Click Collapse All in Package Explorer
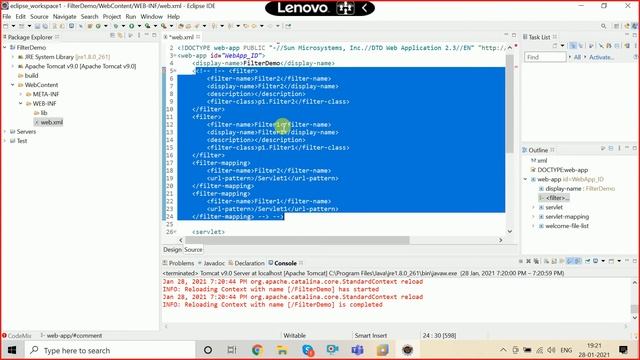640x360 pixels. (113, 36)
